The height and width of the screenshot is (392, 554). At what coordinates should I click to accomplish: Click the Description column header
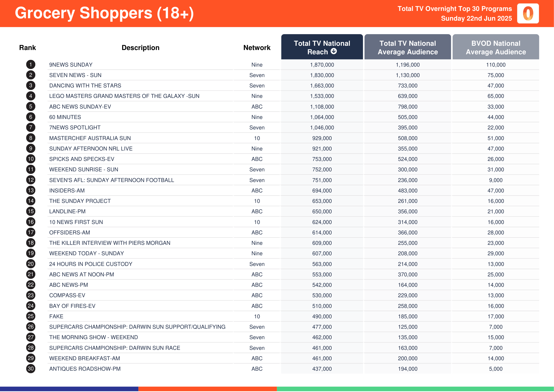pos(140,48)
